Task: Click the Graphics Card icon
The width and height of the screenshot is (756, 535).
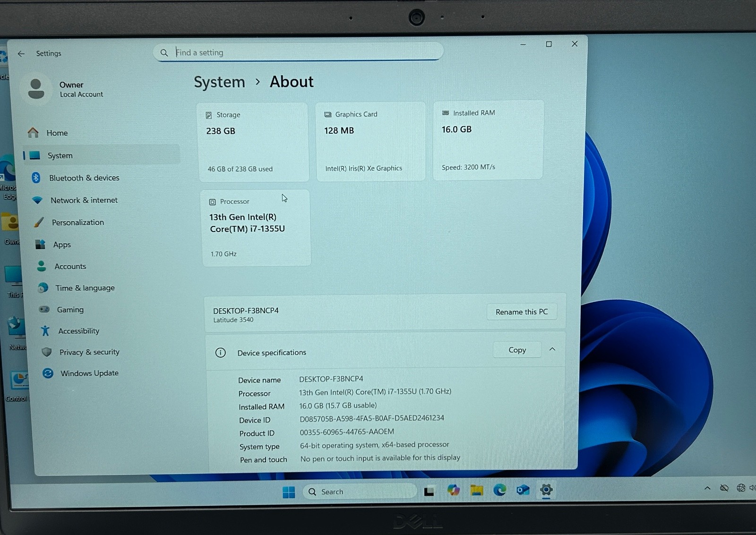Action: 327,114
